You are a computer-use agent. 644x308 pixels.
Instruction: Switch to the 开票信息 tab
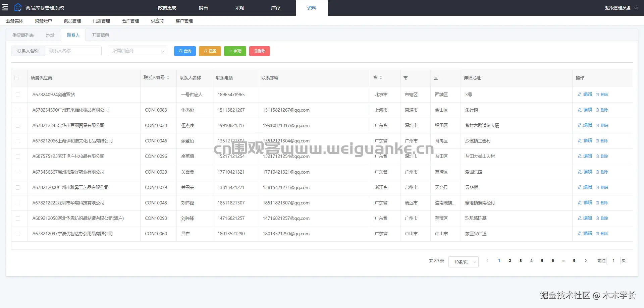click(100, 35)
